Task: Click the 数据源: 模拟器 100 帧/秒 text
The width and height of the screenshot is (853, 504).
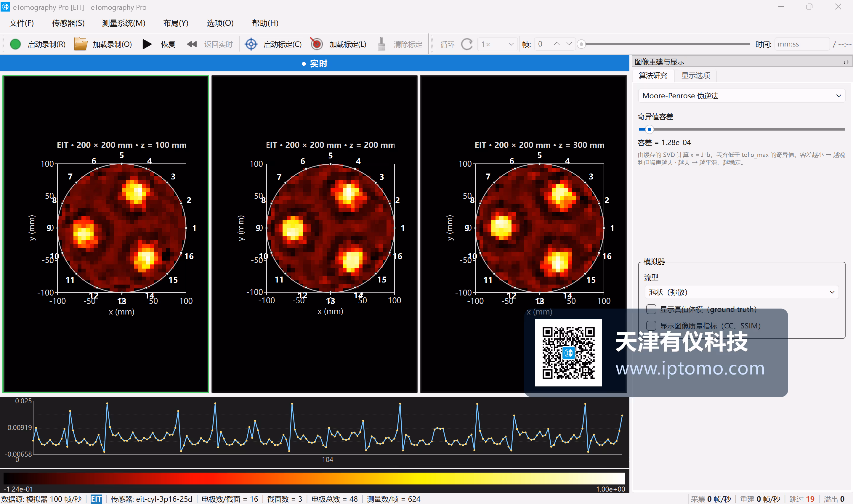Action: coord(41,499)
